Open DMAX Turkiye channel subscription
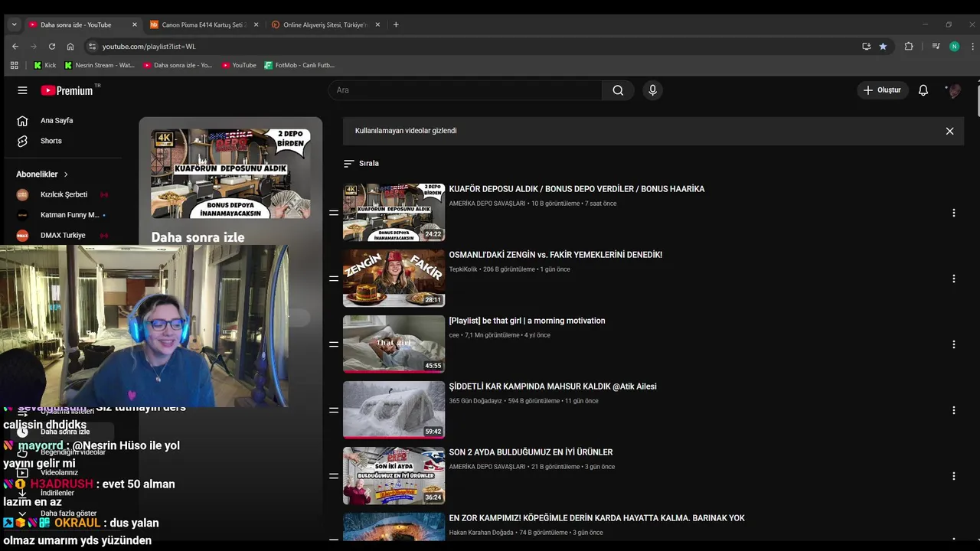 point(63,235)
